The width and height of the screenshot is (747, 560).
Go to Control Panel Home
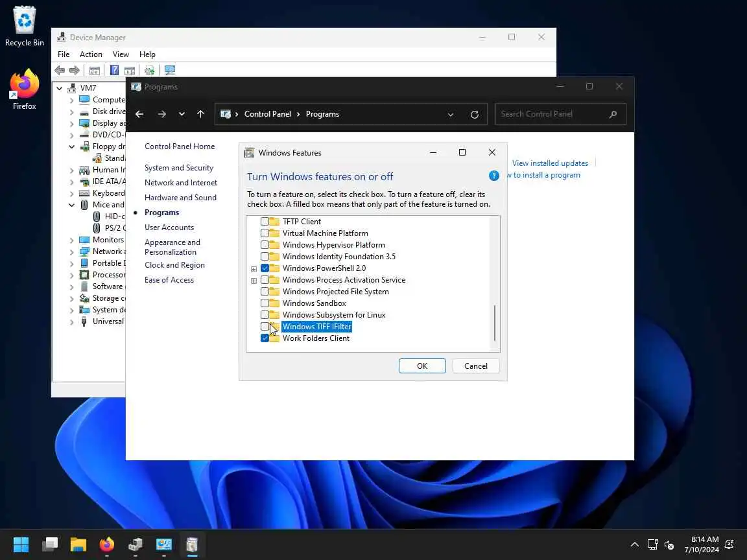[180, 146]
